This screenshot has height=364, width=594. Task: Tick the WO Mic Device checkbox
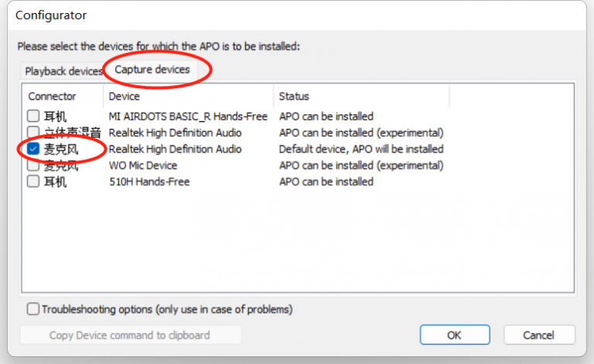[x=33, y=165]
